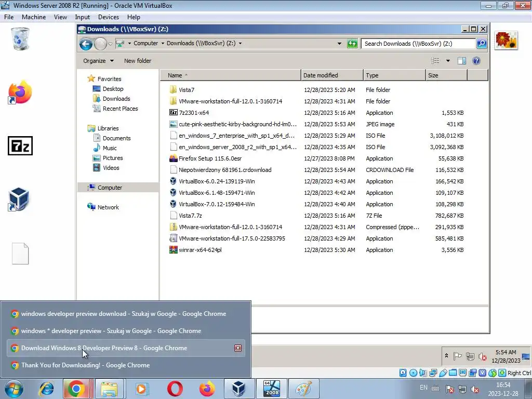The height and width of the screenshot is (399, 532).
Task: Open the Opera icon on the host taskbar
Action: (175, 389)
